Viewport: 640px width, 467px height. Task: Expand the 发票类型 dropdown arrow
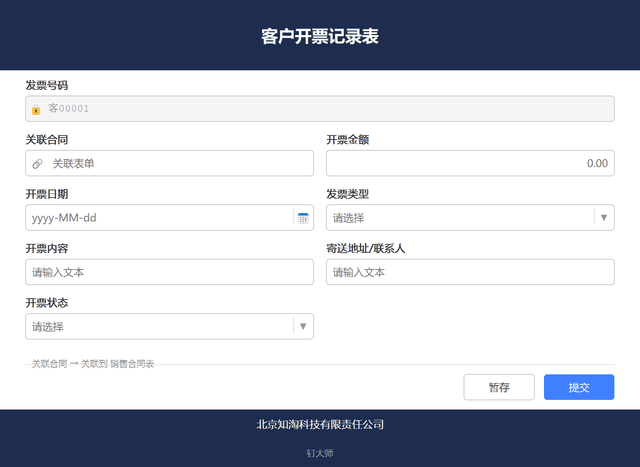pos(604,218)
